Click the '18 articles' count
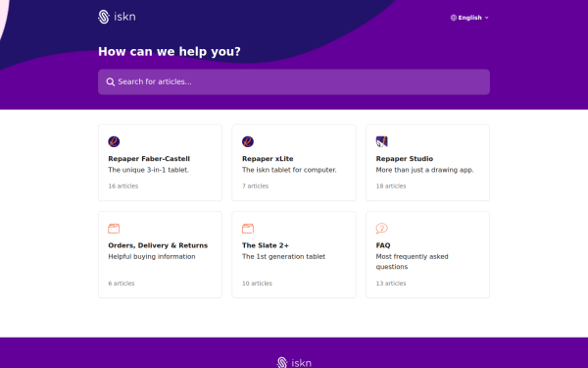588x368 pixels. pyautogui.click(x=391, y=185)
